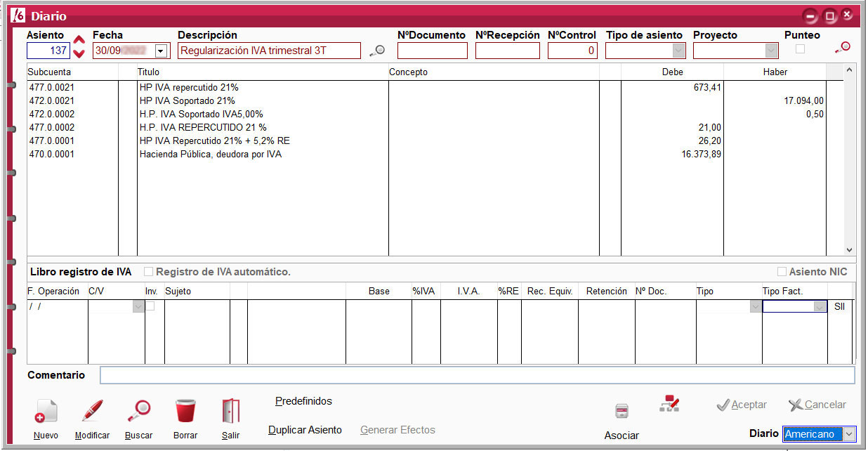
Task: Open the Tipo de asiento dropdown
Action: [x=678, y=51]
